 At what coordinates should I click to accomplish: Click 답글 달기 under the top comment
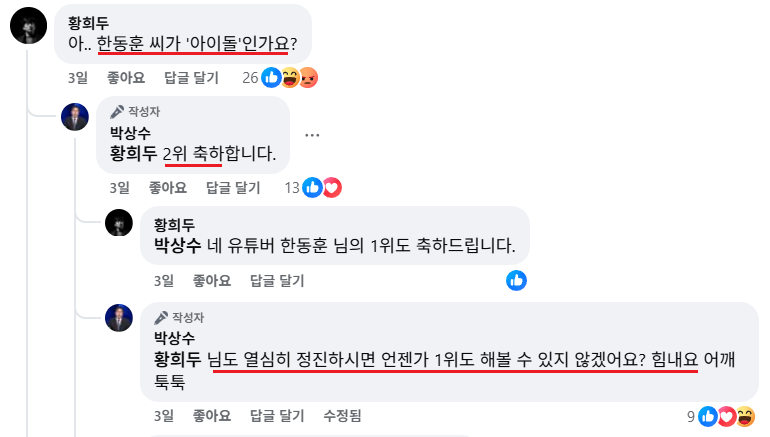point(191,78)
